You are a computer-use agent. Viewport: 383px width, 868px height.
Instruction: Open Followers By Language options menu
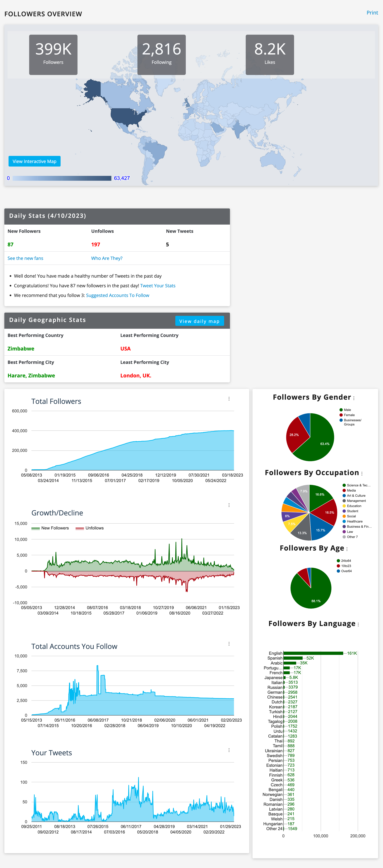358,624
